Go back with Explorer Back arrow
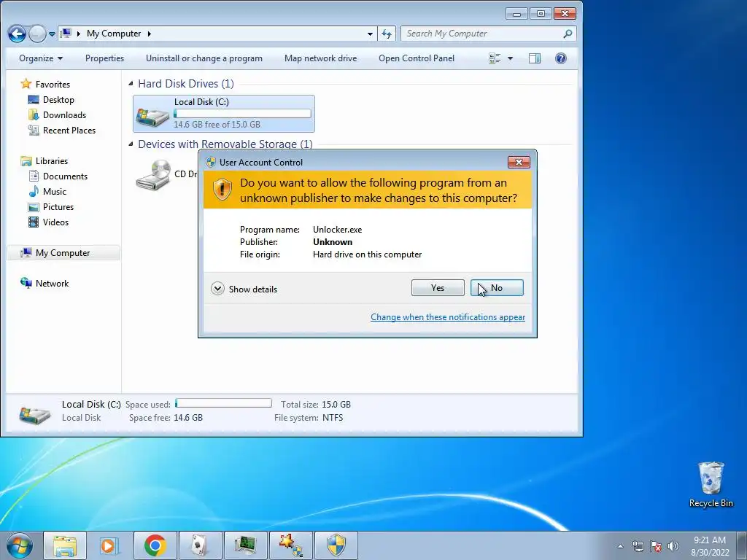This screenshot has height=560, width=747. click(18, 34)
